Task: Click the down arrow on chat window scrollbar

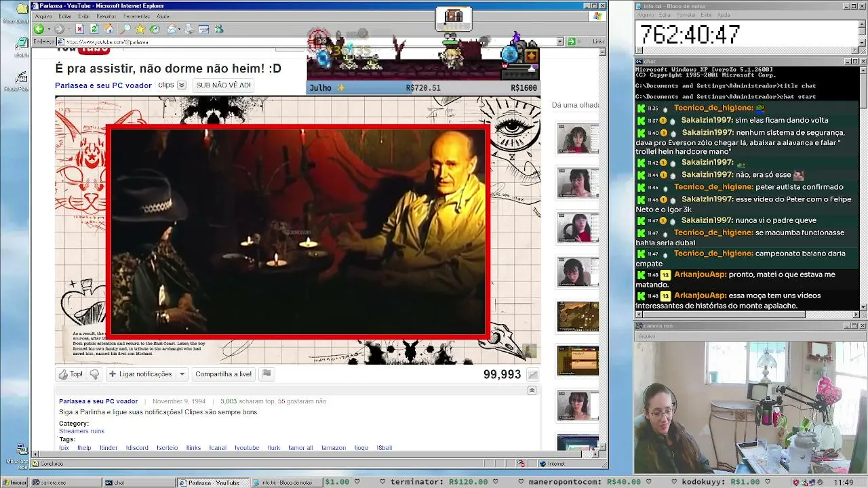Action: click(863, 307)
